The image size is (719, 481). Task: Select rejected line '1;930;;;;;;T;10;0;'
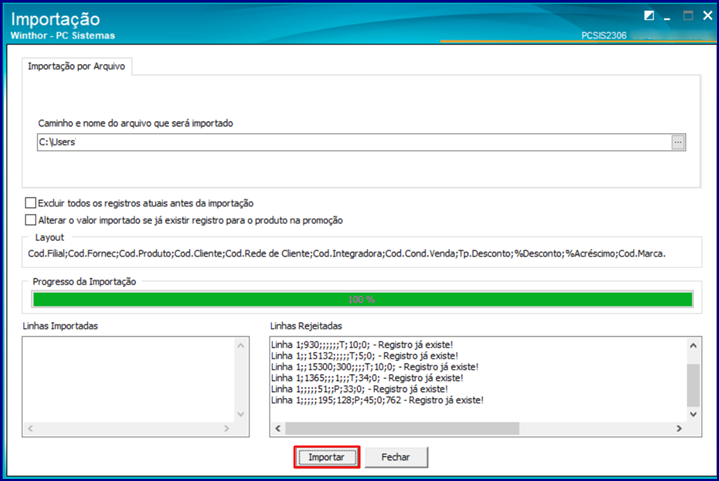[362, 345]
